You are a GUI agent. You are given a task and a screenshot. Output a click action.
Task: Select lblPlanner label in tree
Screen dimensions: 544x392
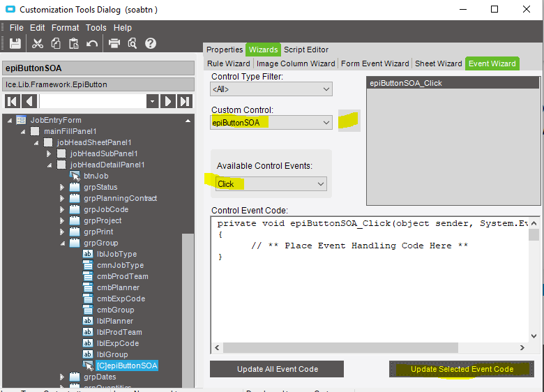[115, 321]
